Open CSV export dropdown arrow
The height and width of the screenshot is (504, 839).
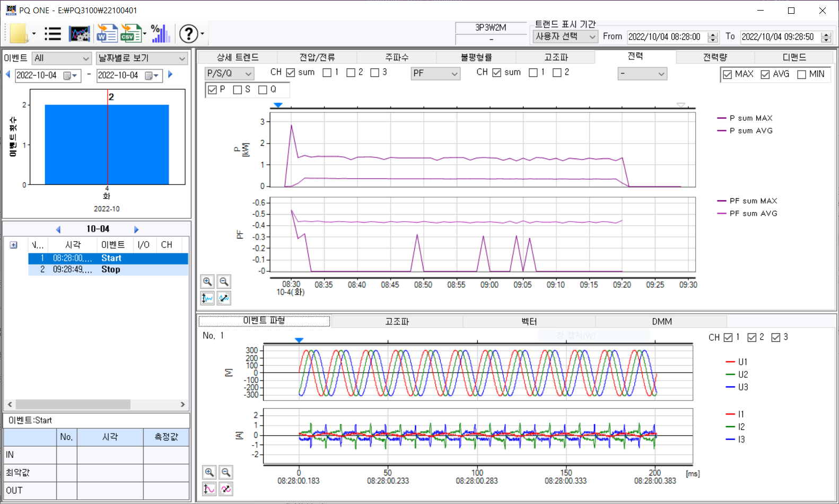(145, 34)
